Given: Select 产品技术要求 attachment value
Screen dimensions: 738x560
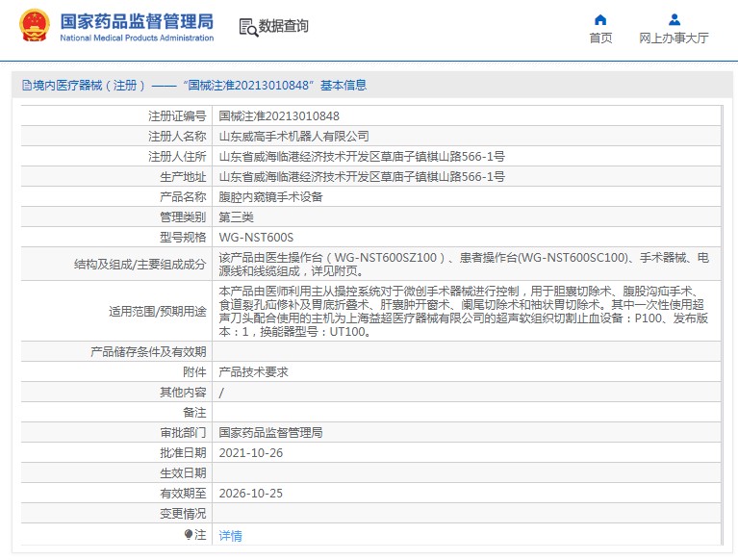Looking at the screenshot, I should [253, 371].
